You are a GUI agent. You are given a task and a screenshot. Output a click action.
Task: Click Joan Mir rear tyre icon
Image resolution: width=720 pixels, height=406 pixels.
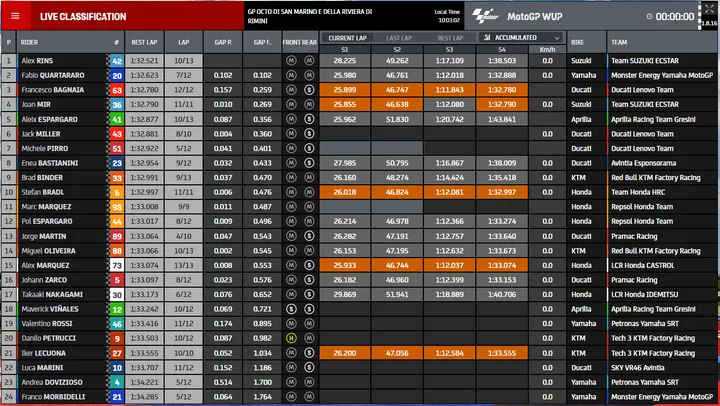(309, 104)
